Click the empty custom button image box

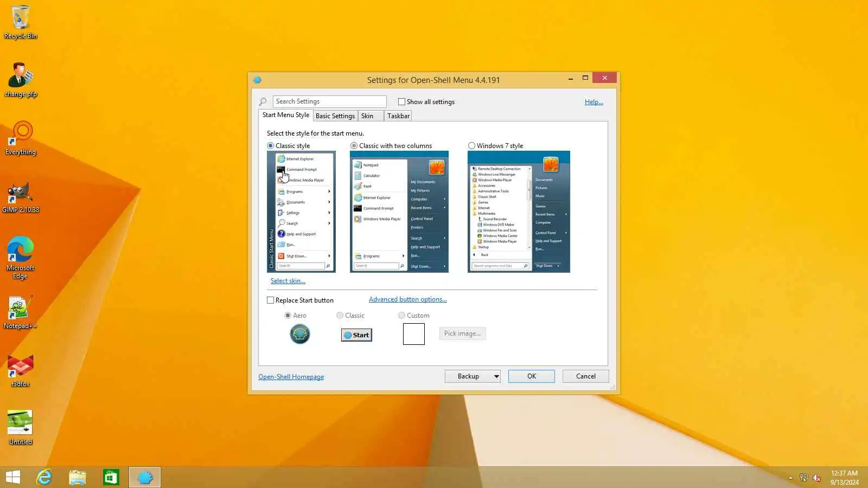click(x=414, y=334)
